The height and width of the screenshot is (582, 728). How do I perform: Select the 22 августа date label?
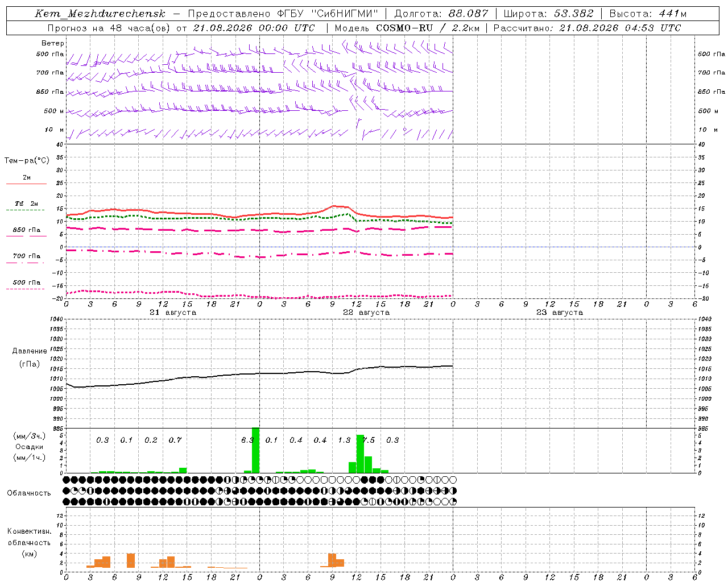pos(366,313)
